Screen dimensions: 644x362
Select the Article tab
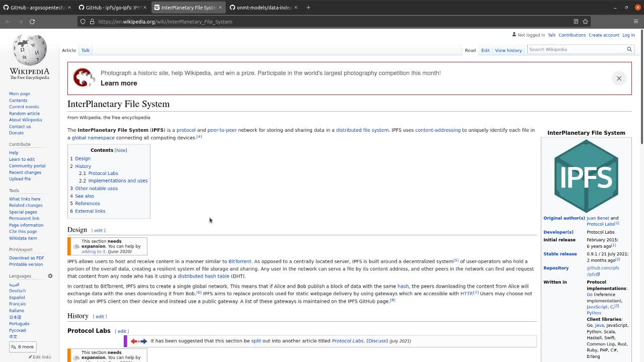[x=69, y=50]
